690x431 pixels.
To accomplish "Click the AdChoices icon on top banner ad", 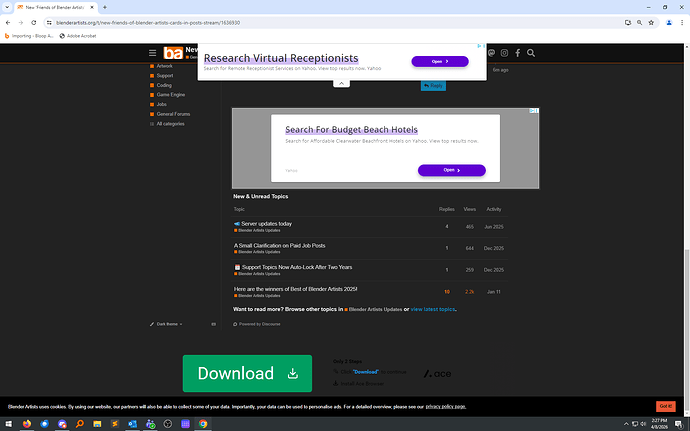I will point(481,46).
